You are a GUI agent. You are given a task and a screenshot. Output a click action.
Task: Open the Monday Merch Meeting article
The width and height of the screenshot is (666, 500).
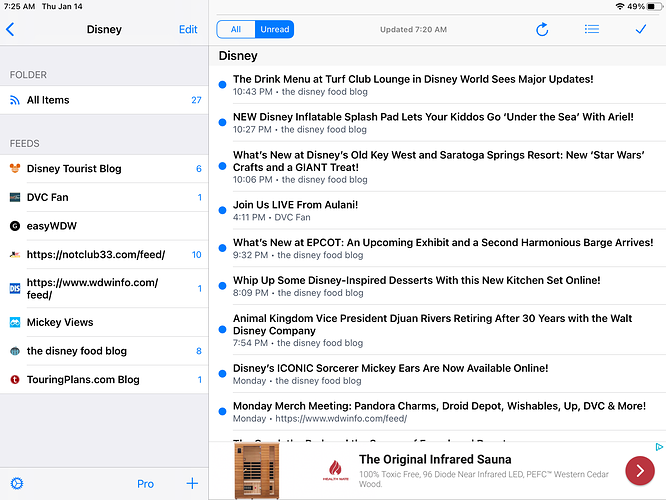click(437, 412)
